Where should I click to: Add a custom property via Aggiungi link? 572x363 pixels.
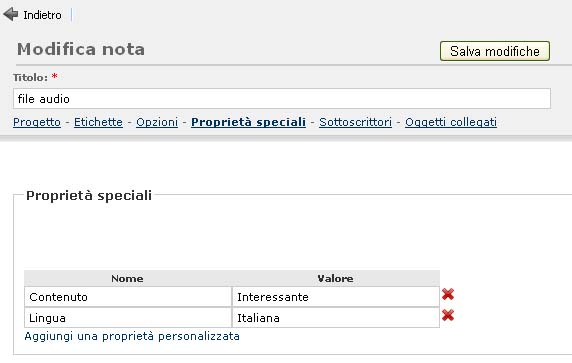click(132, 336)
